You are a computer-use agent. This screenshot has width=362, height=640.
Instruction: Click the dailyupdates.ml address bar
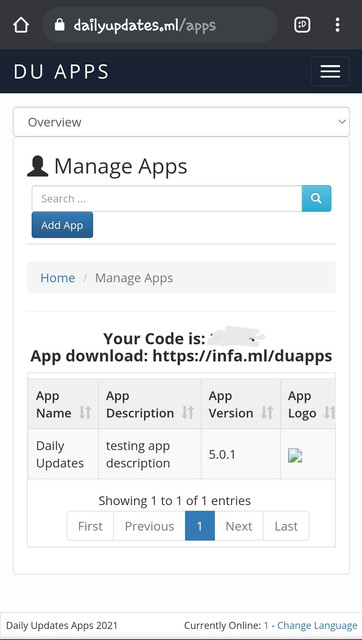tap(160, 25)
